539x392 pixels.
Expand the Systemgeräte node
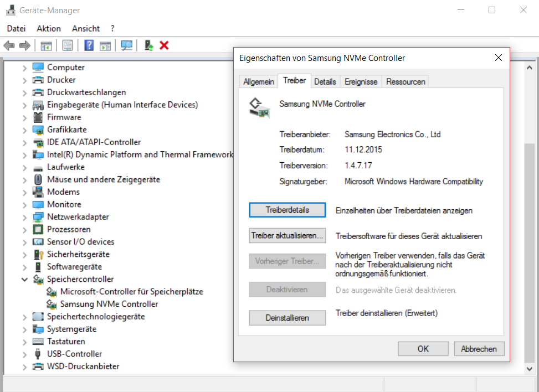pos(24,329)
